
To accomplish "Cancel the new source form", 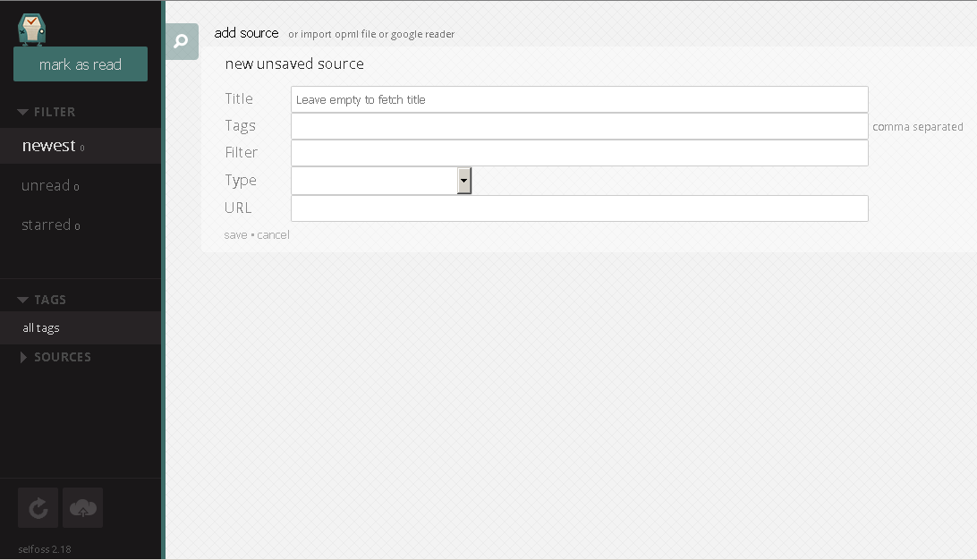I will [273, 235].
